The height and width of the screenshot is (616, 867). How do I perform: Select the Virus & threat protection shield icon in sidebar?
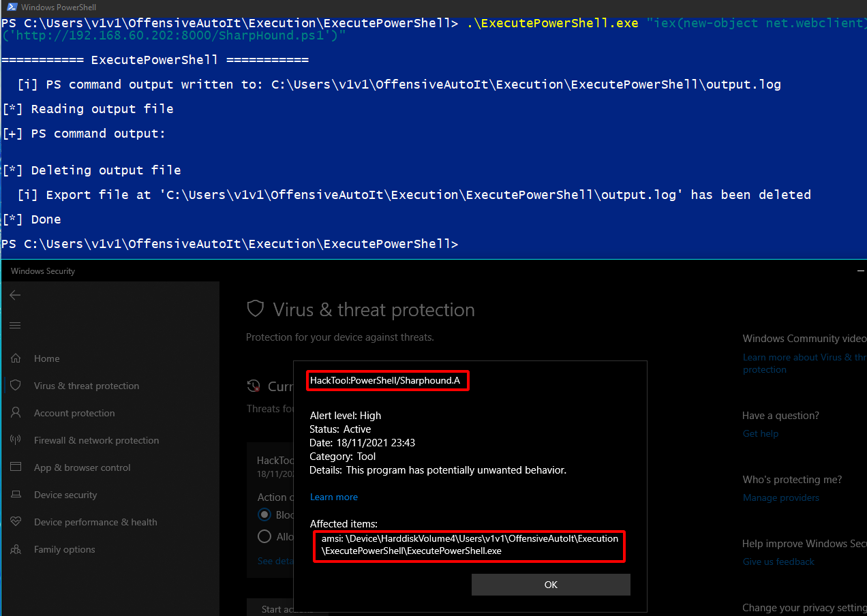(x=16, y=386)
